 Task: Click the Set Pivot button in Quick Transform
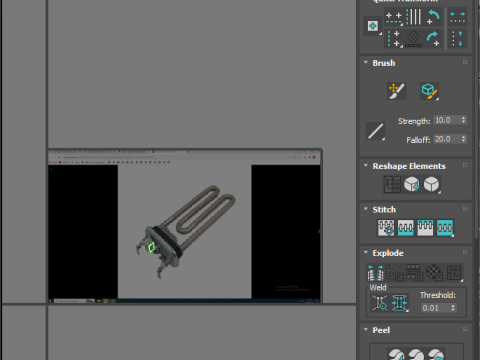coord(373,26)
